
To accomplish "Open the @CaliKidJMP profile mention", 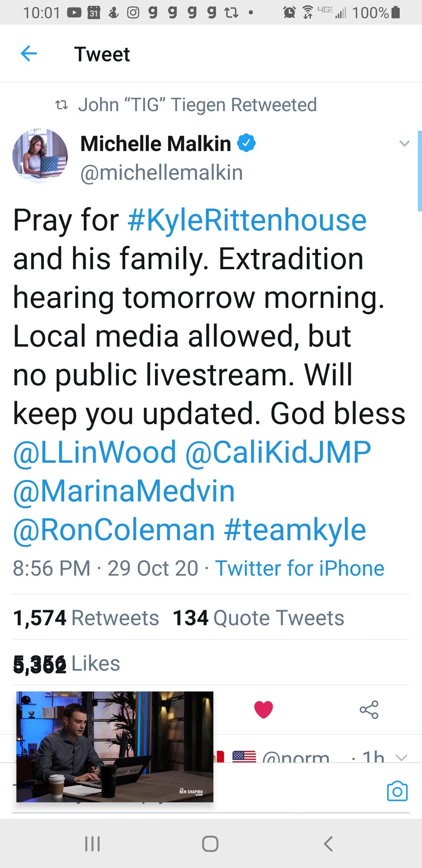I will (x=278, y=452).
